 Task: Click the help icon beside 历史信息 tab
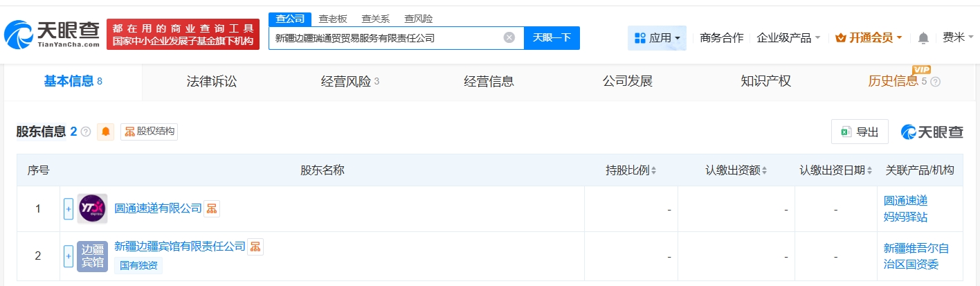click(x=936, y=82)
